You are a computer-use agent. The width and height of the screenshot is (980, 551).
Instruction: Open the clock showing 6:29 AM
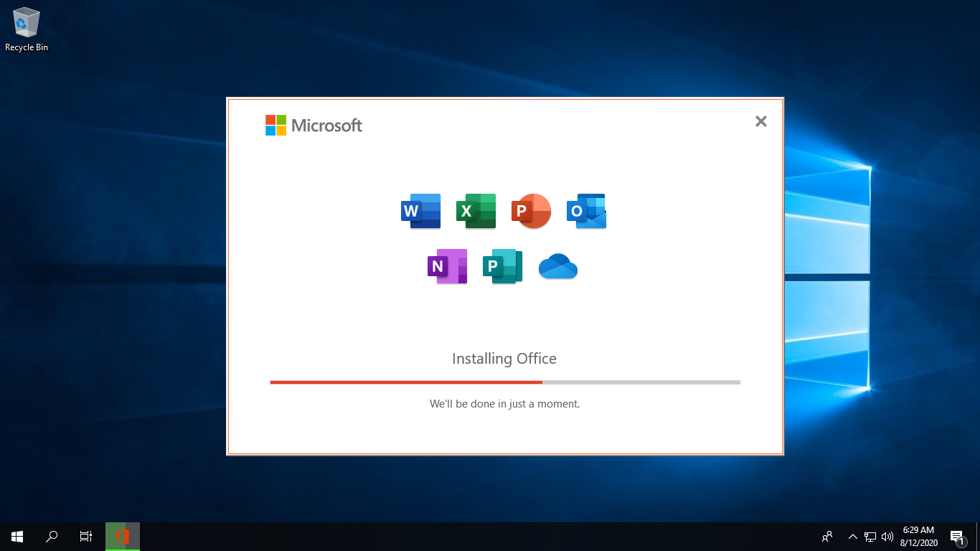(918, 536)
